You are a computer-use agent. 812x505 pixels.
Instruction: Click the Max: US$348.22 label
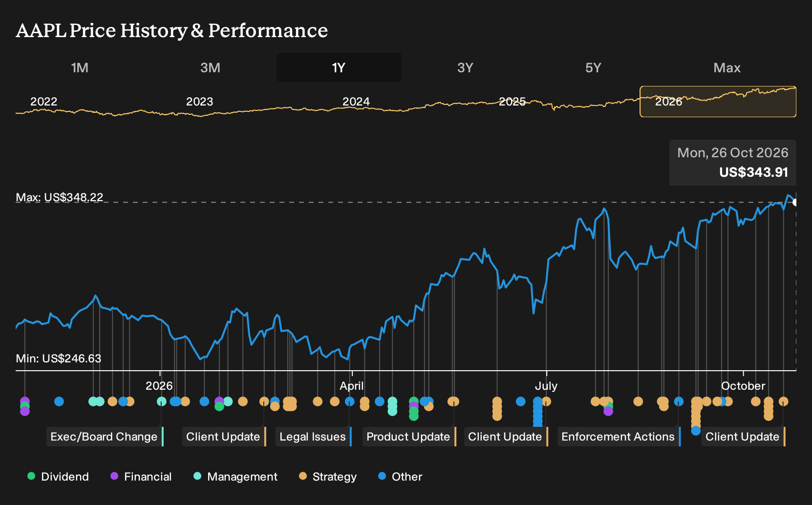point(60,197)
